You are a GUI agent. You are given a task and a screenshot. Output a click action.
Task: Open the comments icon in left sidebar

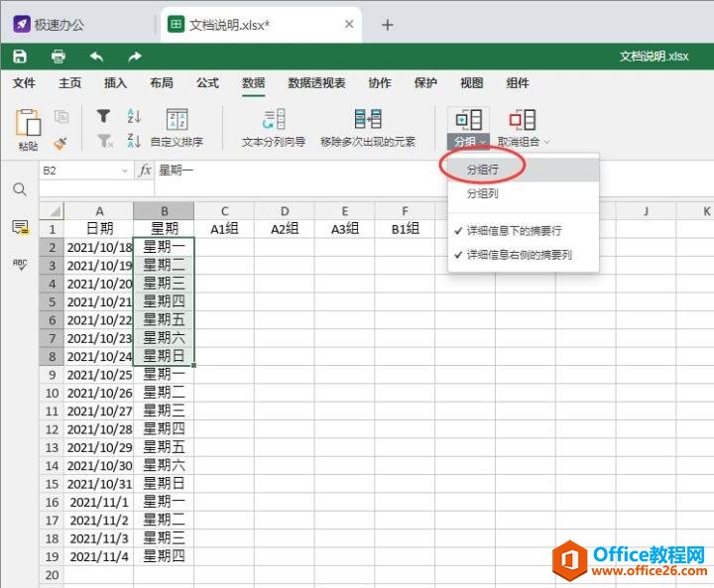[20, 227]
